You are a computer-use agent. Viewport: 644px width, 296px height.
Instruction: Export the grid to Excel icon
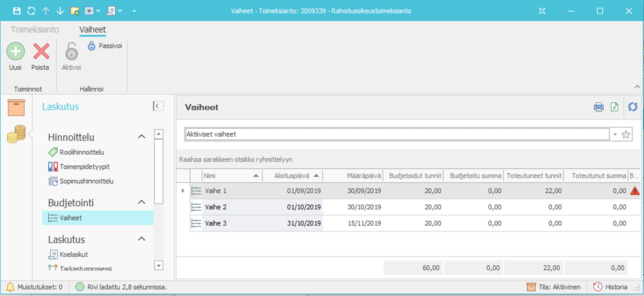pyautogui.click(x=614, y=107)
